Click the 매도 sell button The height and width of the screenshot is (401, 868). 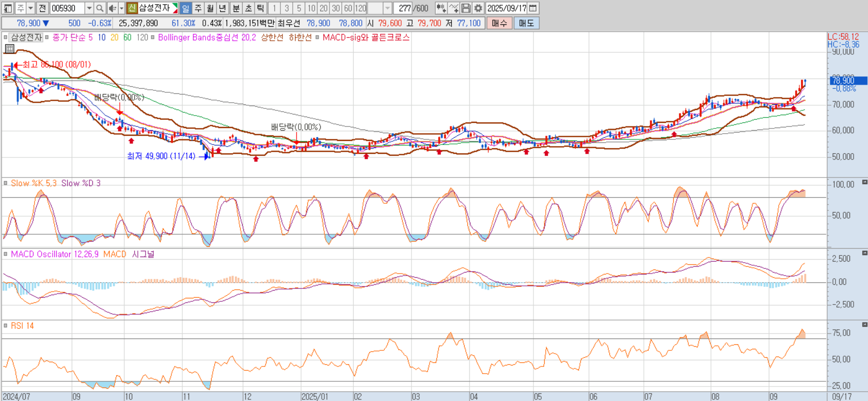click(527, 23)
